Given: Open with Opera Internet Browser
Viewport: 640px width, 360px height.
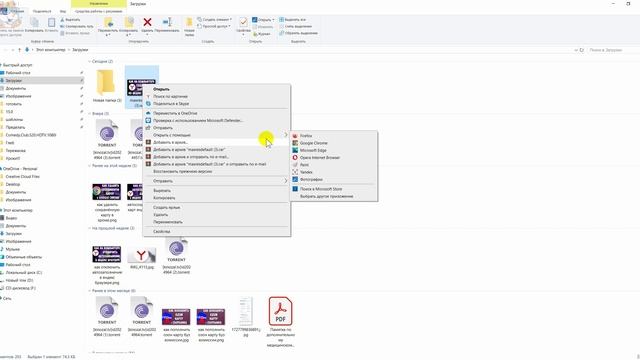Looking at the screenshot, I should point(319,158).
